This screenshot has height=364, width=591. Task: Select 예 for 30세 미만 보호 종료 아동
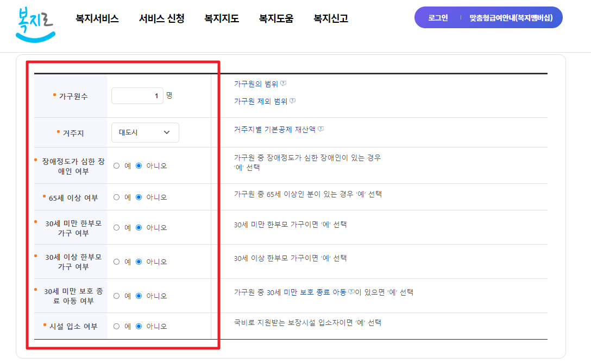click(x=116, y=296)
